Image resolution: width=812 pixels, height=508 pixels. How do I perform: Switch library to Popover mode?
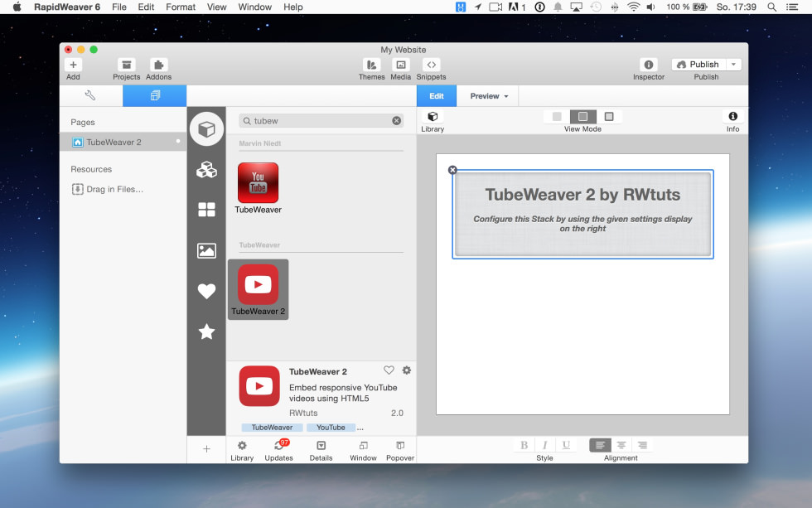click(400, 451)
